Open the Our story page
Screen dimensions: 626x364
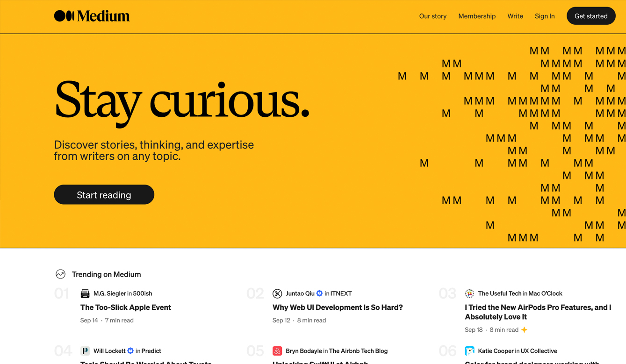[x=432, y=16]
